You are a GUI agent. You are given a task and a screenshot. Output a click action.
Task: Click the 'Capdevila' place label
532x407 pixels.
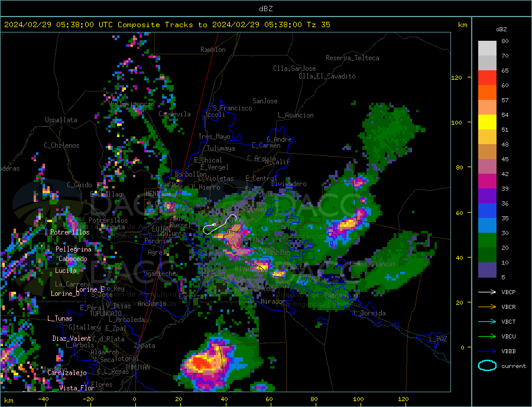(x=174, y=114)
